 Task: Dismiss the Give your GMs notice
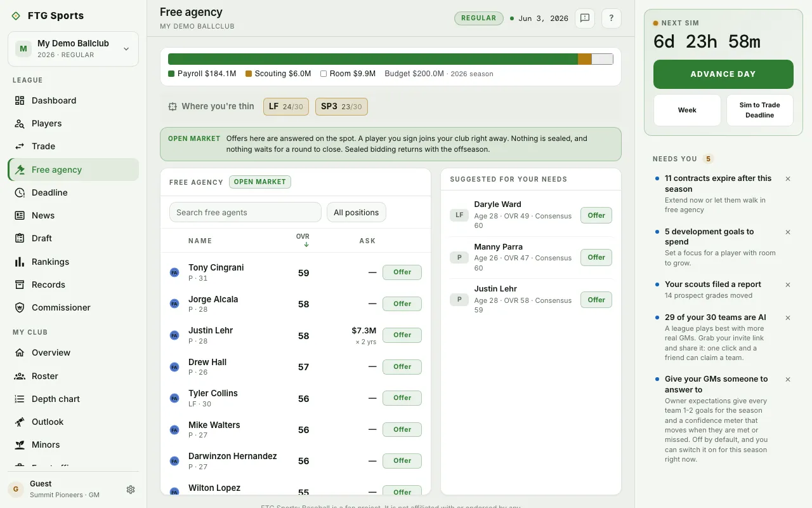point(788,380)
